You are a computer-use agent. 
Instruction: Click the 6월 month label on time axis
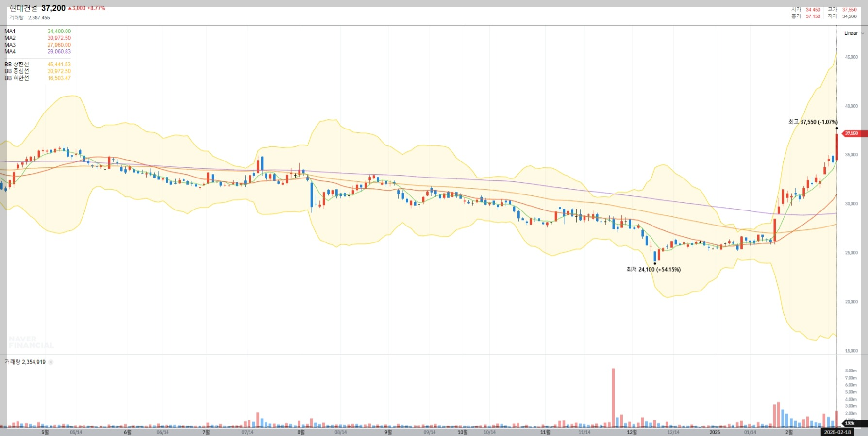[128, 432]
